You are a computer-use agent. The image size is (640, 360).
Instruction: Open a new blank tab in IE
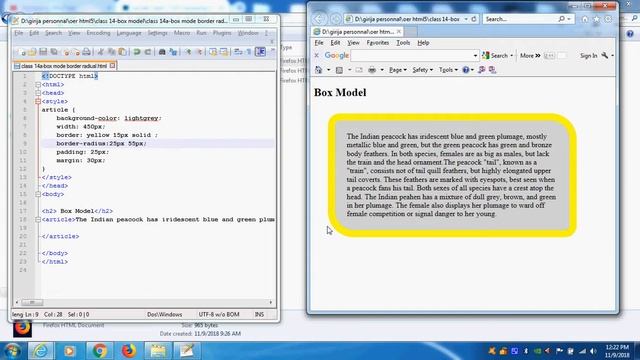point(411,31)
